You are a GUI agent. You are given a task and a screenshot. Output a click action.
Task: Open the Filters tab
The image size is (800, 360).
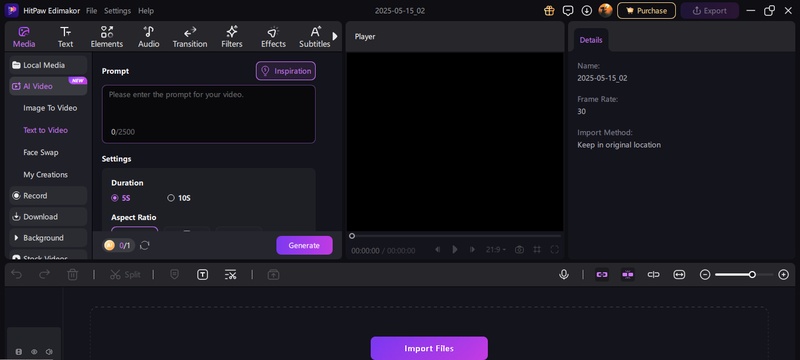click(232, 37)
